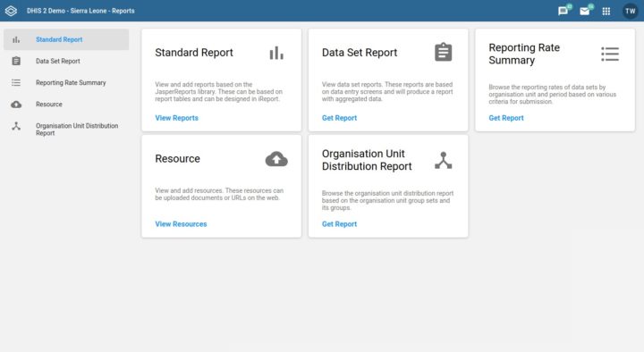The image size is (644, 352).
Task: Select Data Set Report in the sidebar
Action: click(x=66, y=61)
